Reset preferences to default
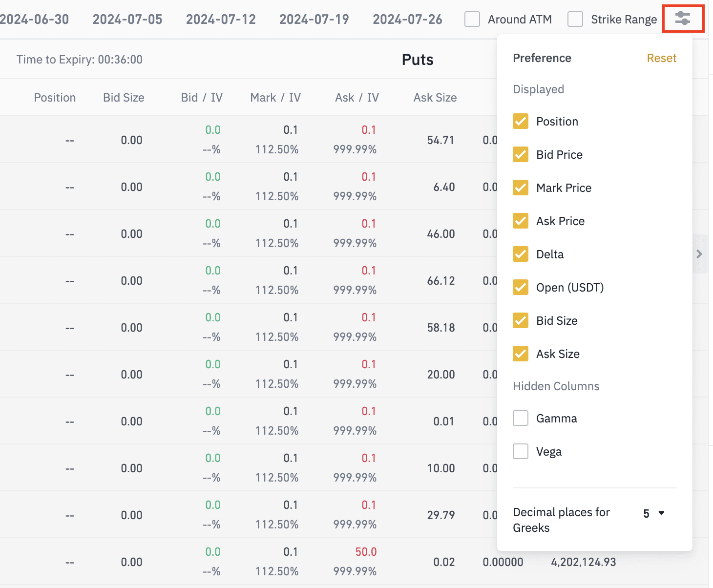The height and width of the screenshot is (588, 713). point(661,58)
